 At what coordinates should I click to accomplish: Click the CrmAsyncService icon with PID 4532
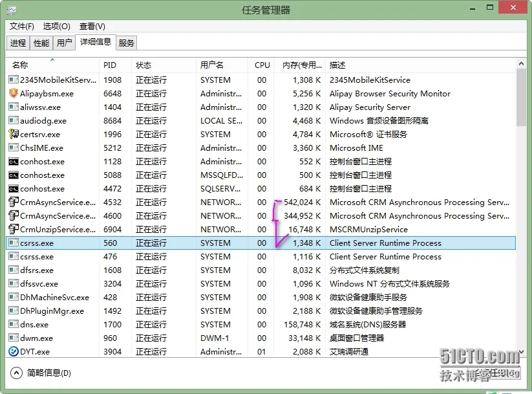click(x=14, y=202)
